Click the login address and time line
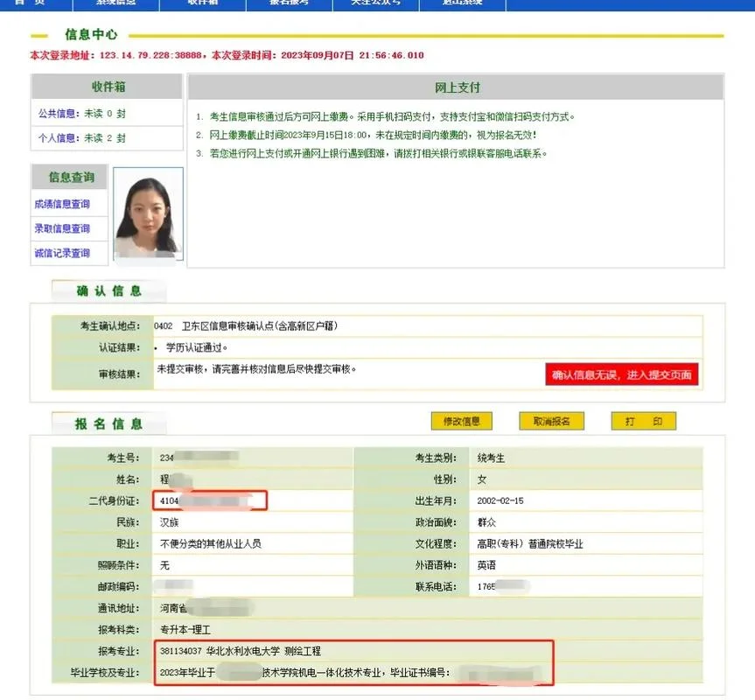The width and height of the screenshot is (755, 700). (x=227, y=55)
